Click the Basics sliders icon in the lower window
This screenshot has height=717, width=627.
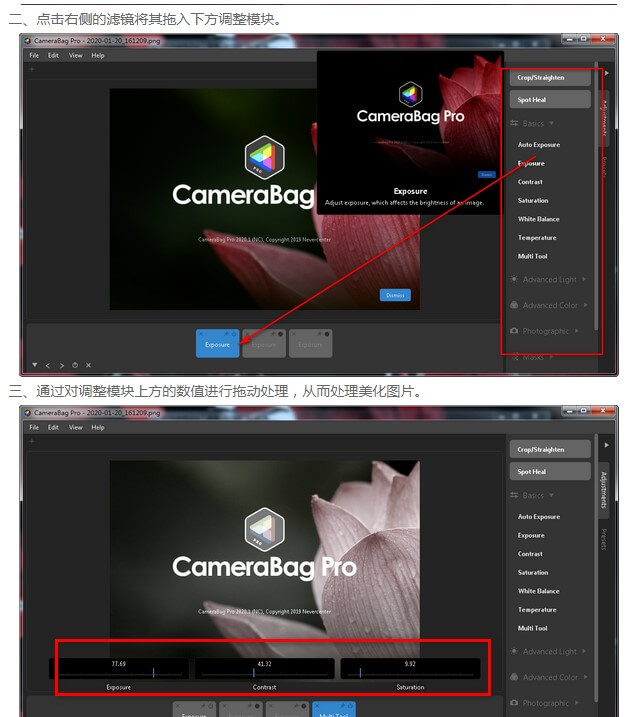[514, 495]
